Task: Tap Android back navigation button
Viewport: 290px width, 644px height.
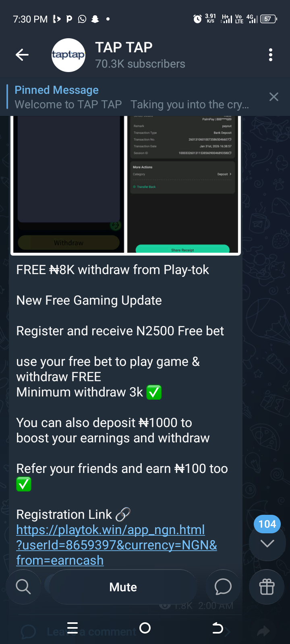Action: [x=217, y=628]
